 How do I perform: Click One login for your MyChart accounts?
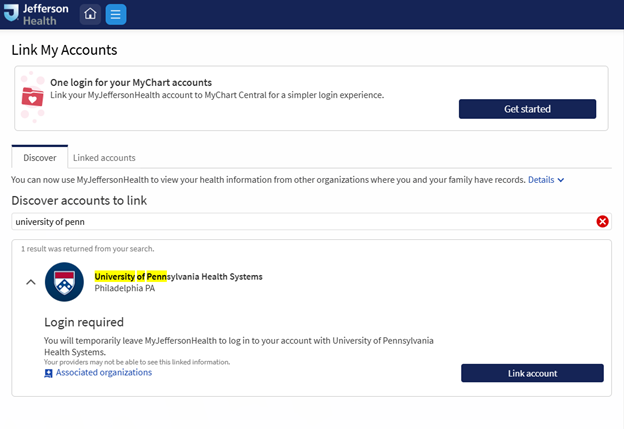(x=131, y=82)
